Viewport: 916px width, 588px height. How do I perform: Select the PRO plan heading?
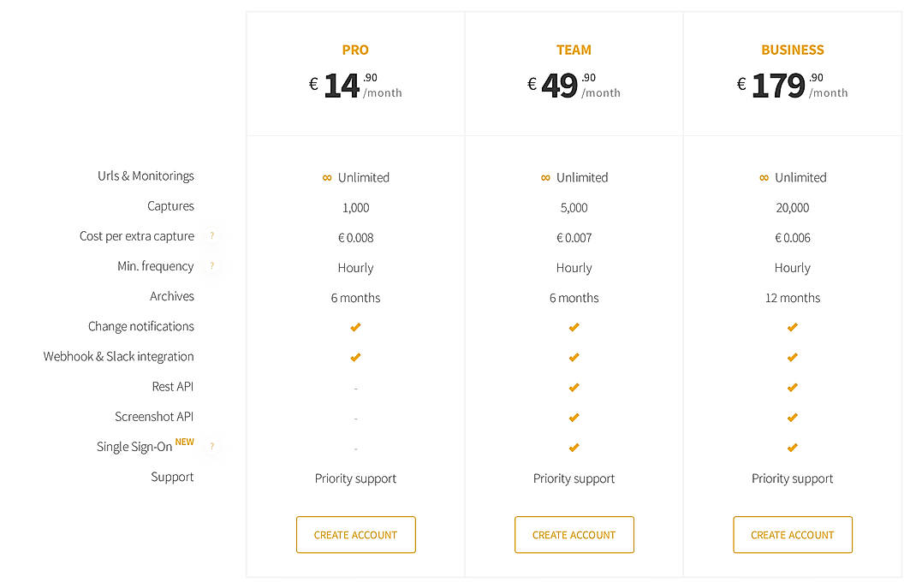[355, 50]
